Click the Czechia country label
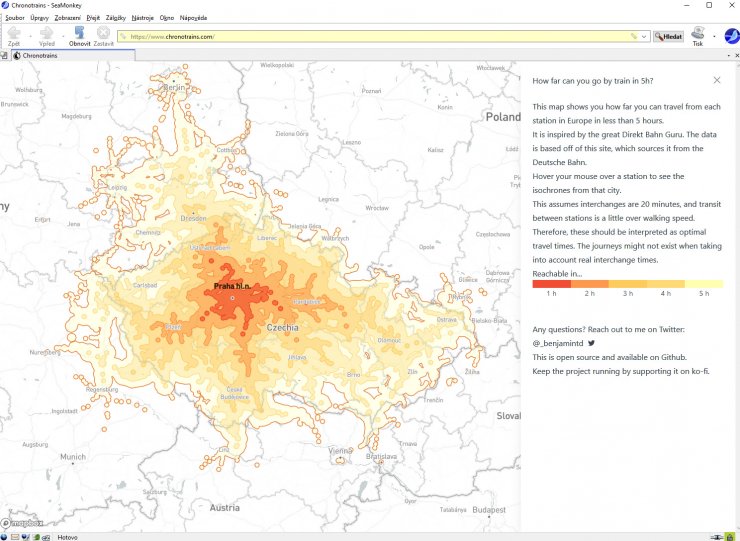Viewport: 740px width, 541px height. (282, 328)
